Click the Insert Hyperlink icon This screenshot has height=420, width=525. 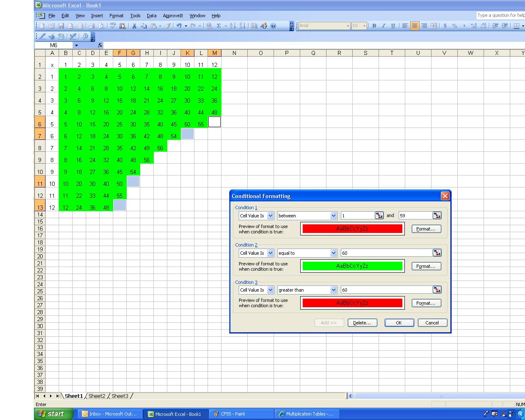click(209, 26)
